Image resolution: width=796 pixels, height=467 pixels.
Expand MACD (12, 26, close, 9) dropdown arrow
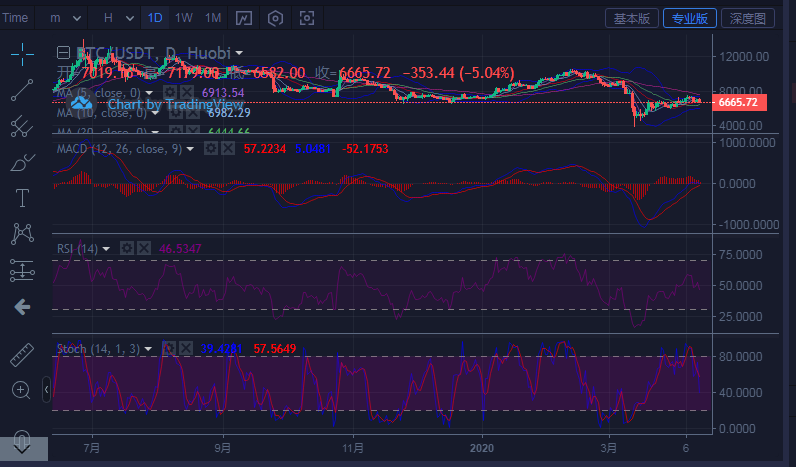tap(190, 149)
